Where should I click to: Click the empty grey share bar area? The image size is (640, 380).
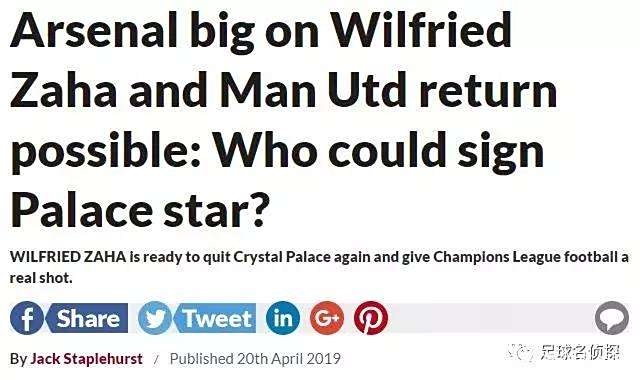(x=491, y=318)
